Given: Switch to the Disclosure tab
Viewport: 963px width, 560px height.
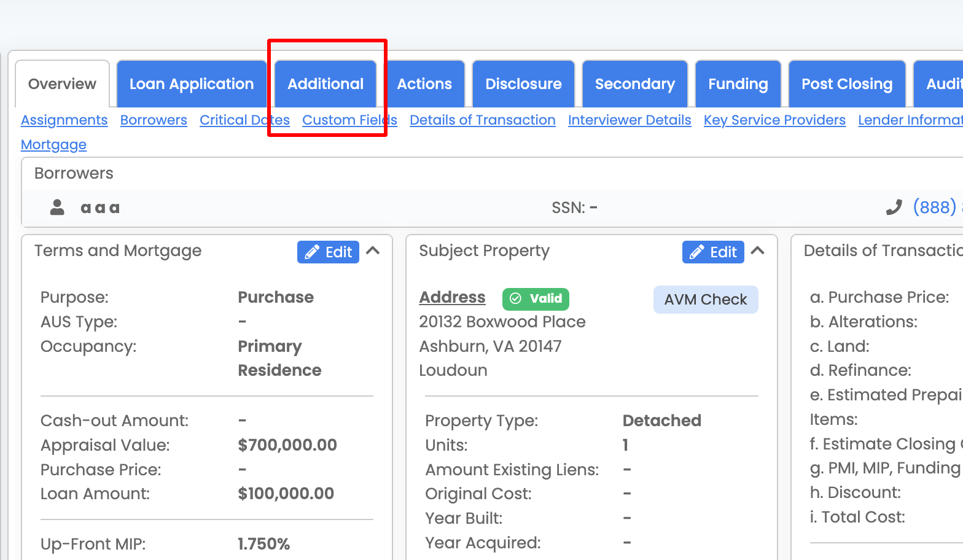Looking at the screenshot, I should pyautogui.click(x=523, y=84).
